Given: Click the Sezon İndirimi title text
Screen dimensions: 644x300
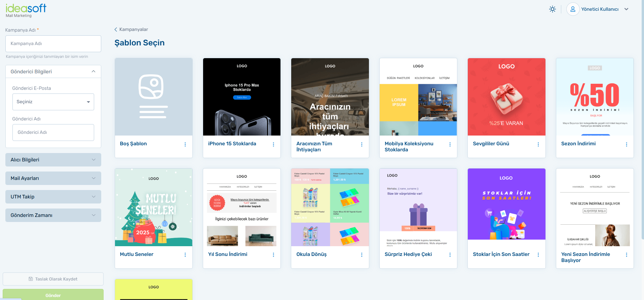Looking at the screenshot, I should click(578, 144).
